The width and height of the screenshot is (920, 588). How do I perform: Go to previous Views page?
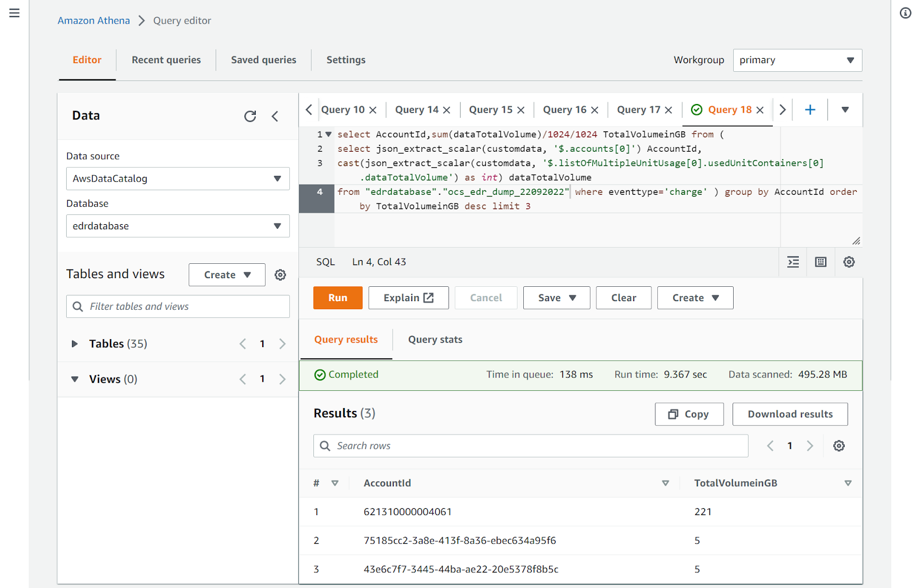[x=243, y=379]
